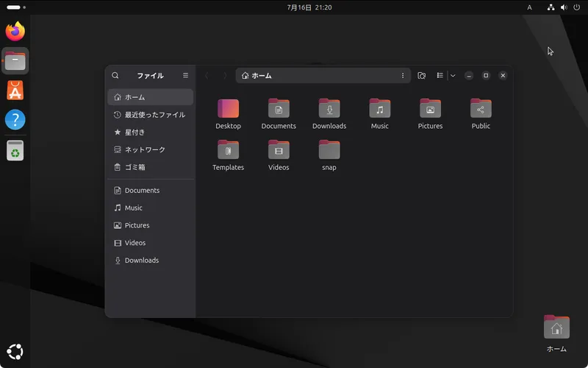
Task: Open the input source A indicator
Action: (529, 7)
